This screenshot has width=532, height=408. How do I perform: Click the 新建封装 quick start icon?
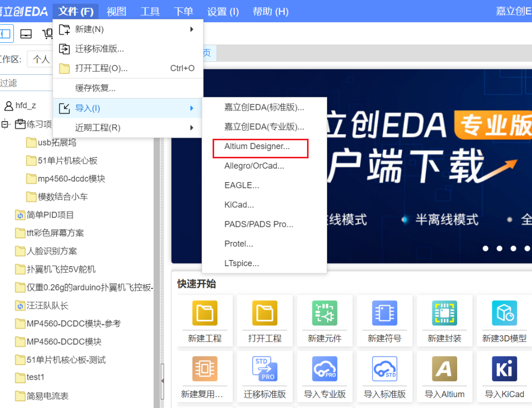[x=444, y=313]
